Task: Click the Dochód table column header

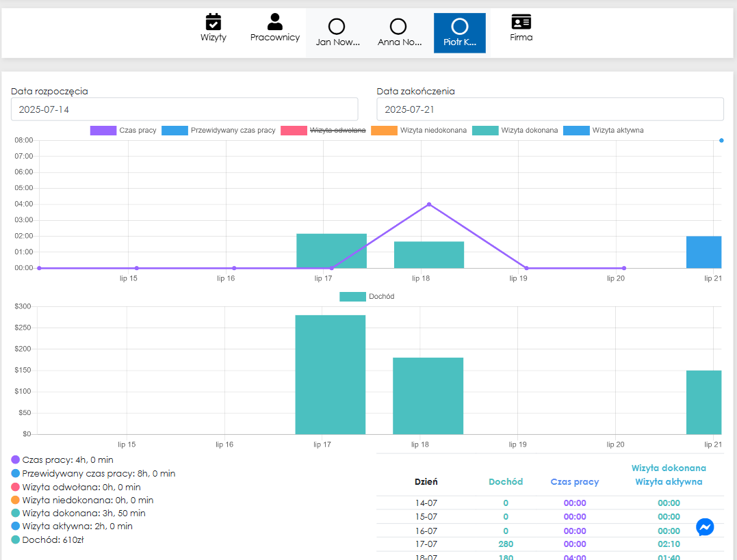Action: [506, 482]
